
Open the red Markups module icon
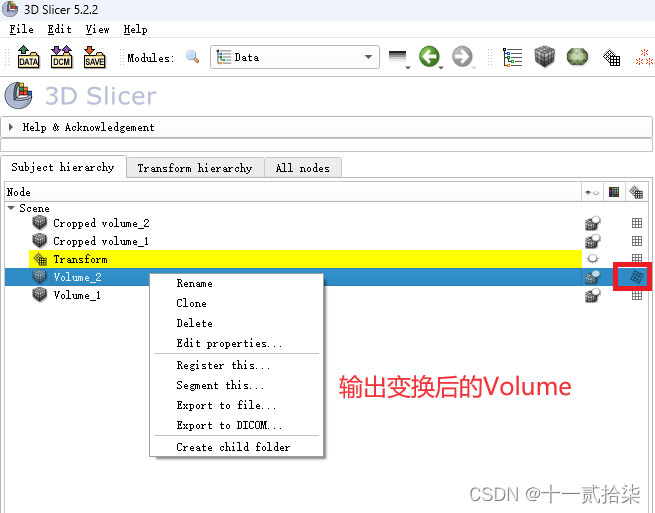(644, 57)
